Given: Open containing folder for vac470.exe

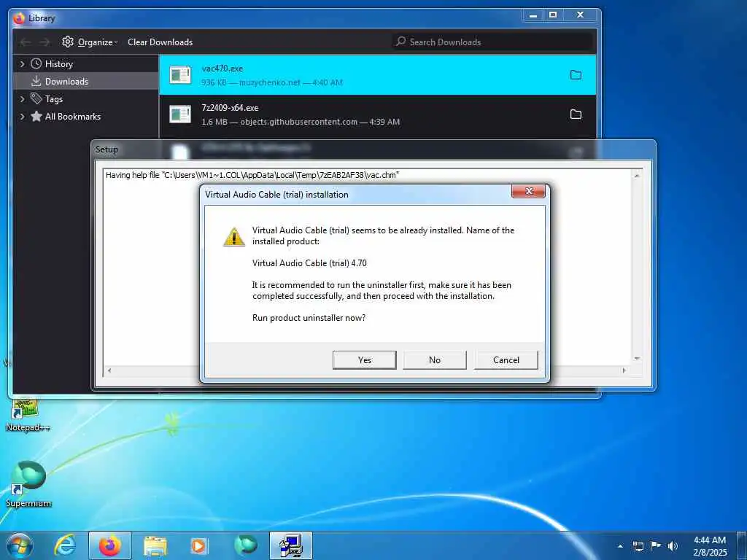Looking at the screenshot, I should coord(576,75).
